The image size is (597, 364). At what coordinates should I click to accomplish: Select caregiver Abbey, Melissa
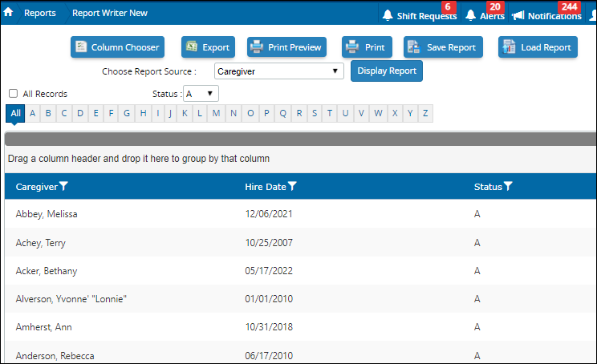[47, 214]
